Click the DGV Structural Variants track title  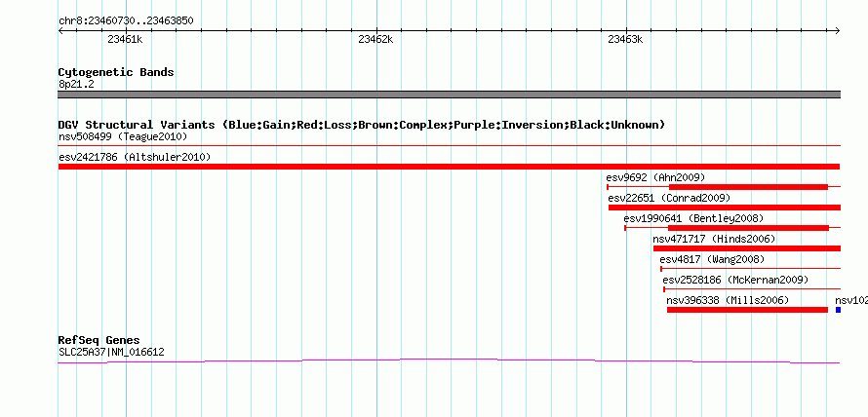[x=362, y=125]
